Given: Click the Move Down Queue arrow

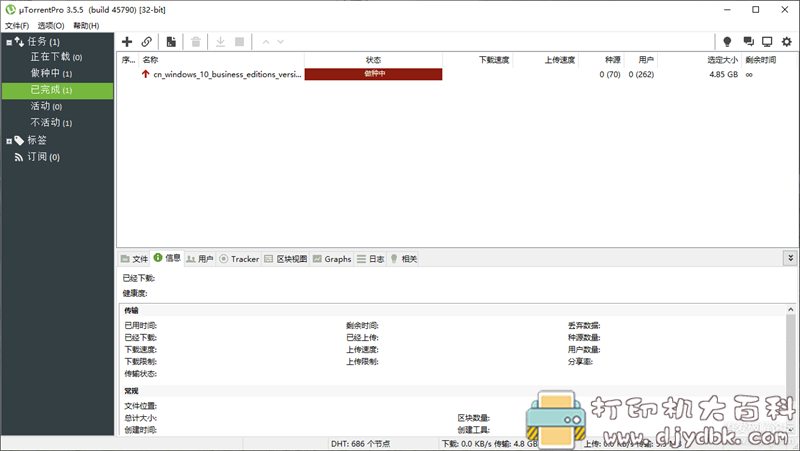Looking at the screenshot, I should tap(281, 42).
